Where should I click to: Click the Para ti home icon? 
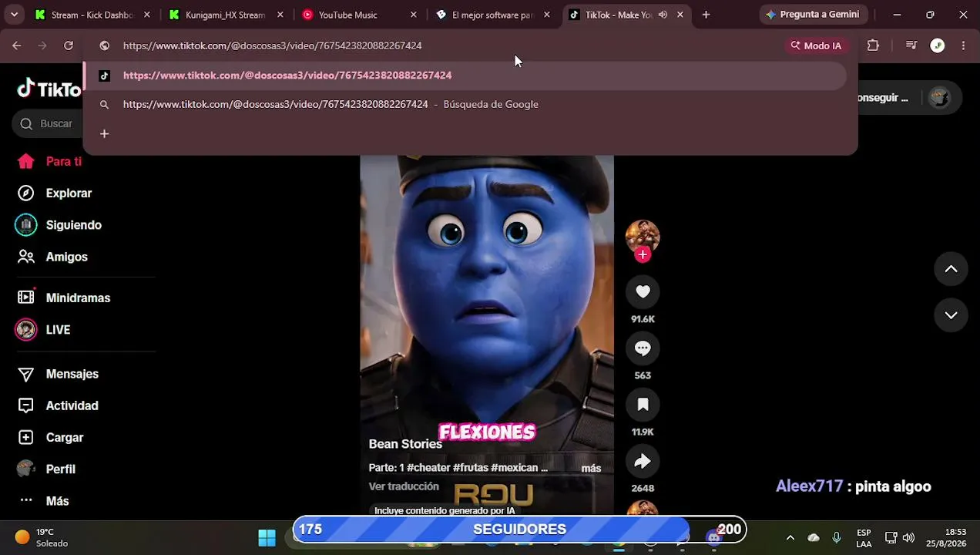(26, 161)
